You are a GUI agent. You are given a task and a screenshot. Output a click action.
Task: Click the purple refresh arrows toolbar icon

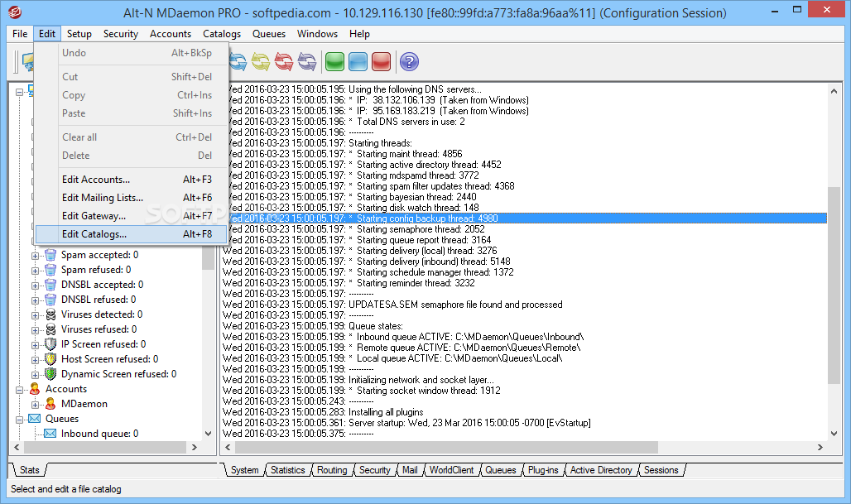pyautogui.click(x=307, y=62)
